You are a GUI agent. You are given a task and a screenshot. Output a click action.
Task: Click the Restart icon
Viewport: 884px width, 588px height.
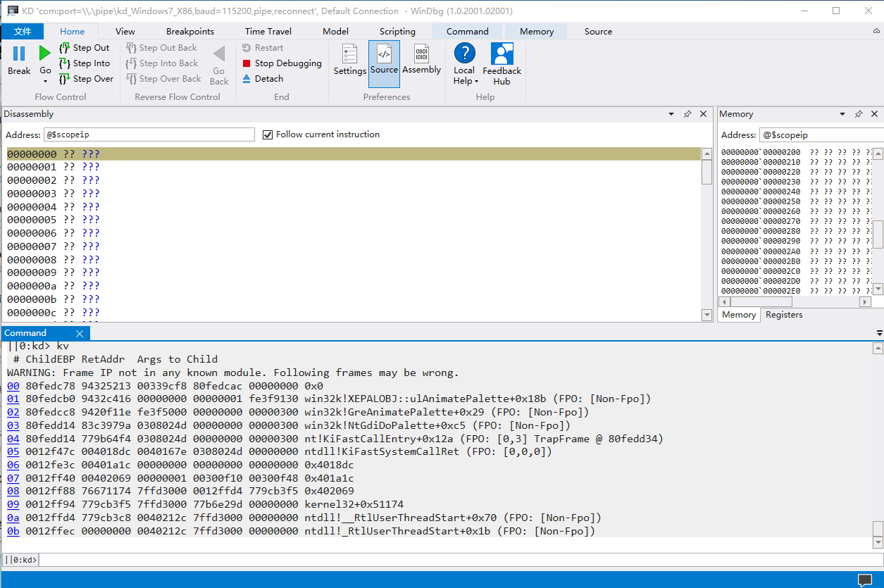247,48
